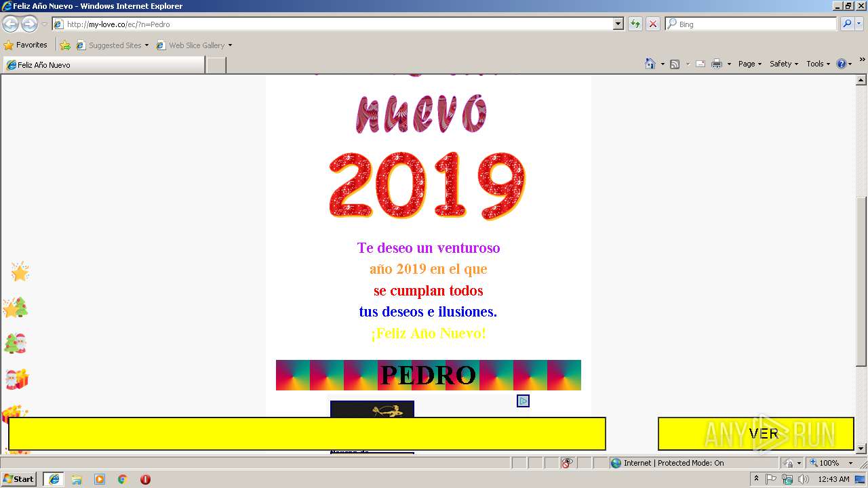Click the ad thumbnail with gold figure
This screenshot has width=868, height=488.
click(x=372, y=409)
